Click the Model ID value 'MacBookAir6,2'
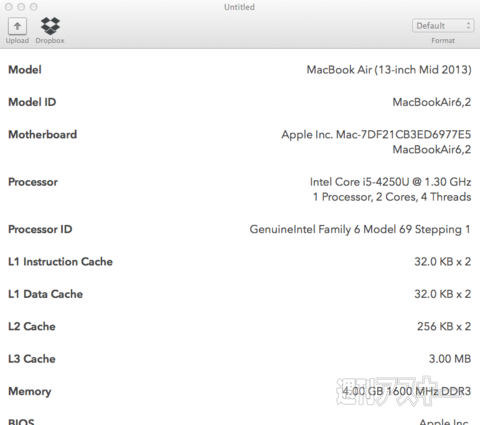Image resolution: width=480 pixels, height=425 pixels. tap(432, 102)
